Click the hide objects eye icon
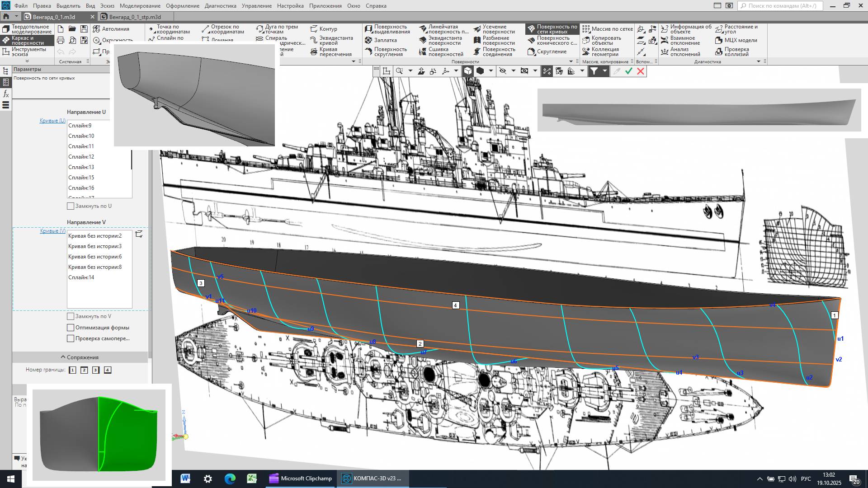 coord(502,71)
